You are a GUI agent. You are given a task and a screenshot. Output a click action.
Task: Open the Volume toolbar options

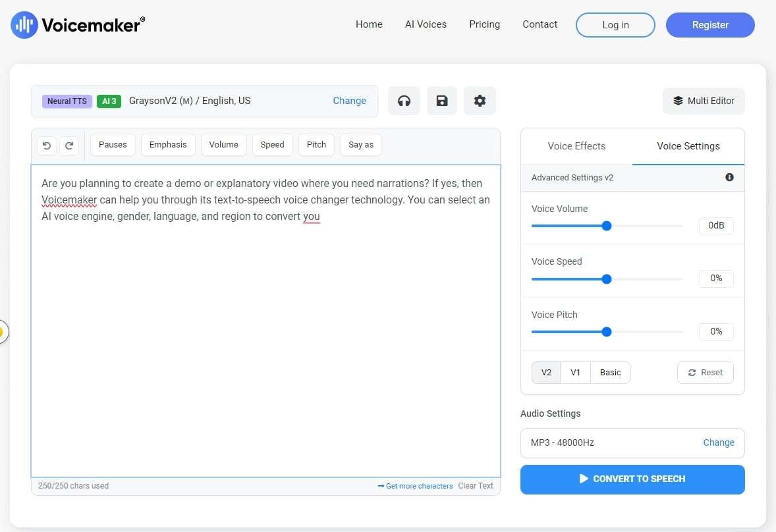[224, 145]
